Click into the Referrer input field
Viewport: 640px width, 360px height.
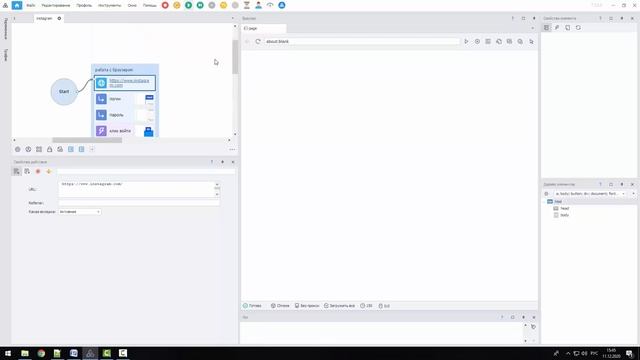click(139, 203)
